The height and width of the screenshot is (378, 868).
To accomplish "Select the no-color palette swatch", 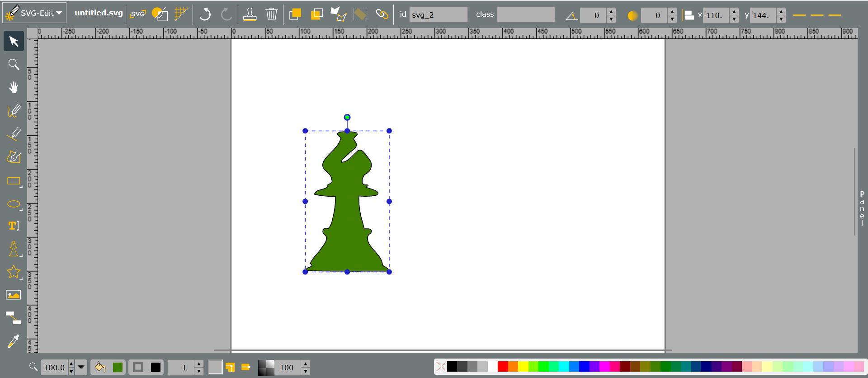I will 442,366.
